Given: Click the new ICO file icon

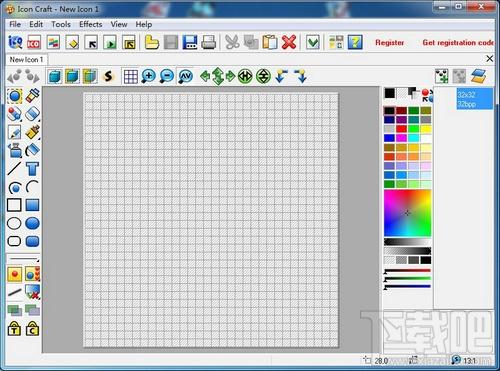Looking at the screenshot, I should point(15,42).
